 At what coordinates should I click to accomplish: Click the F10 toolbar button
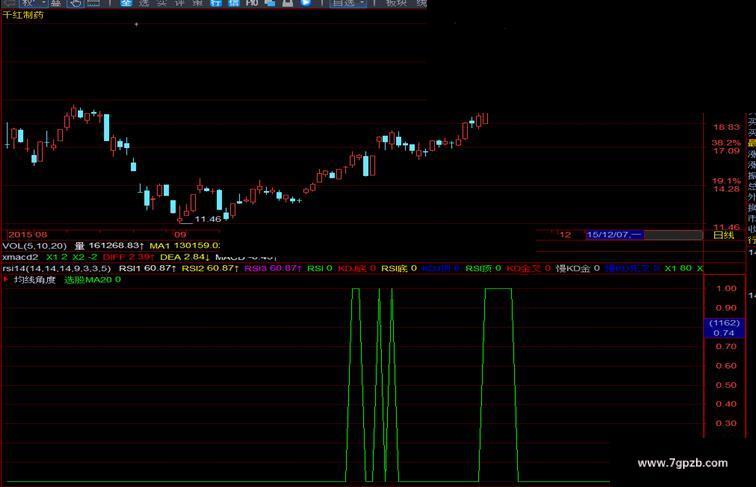tap(252, 3)
